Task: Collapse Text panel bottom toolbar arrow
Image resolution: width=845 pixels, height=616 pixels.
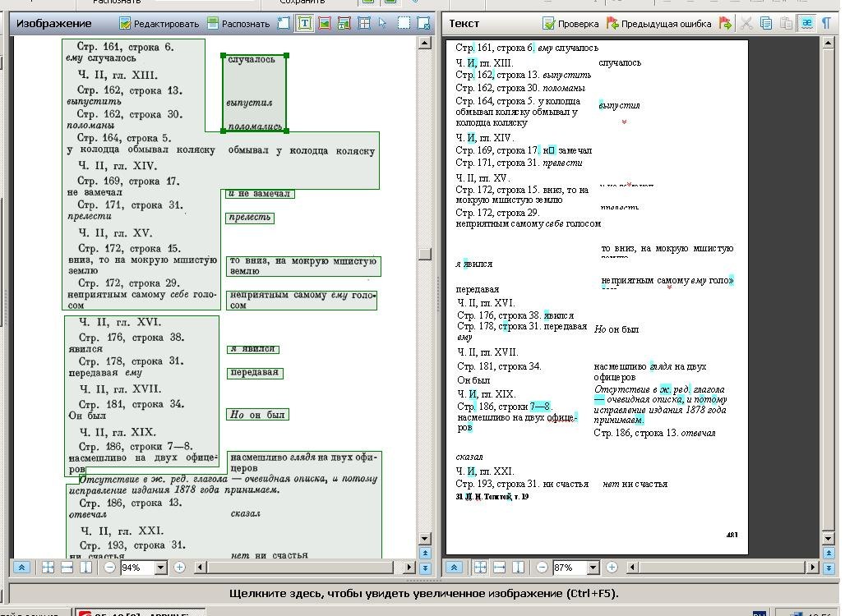Action: [x=454, y=567]
